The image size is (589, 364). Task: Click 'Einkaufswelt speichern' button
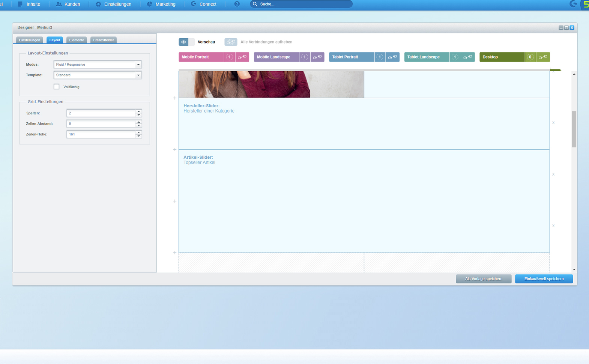544,279
